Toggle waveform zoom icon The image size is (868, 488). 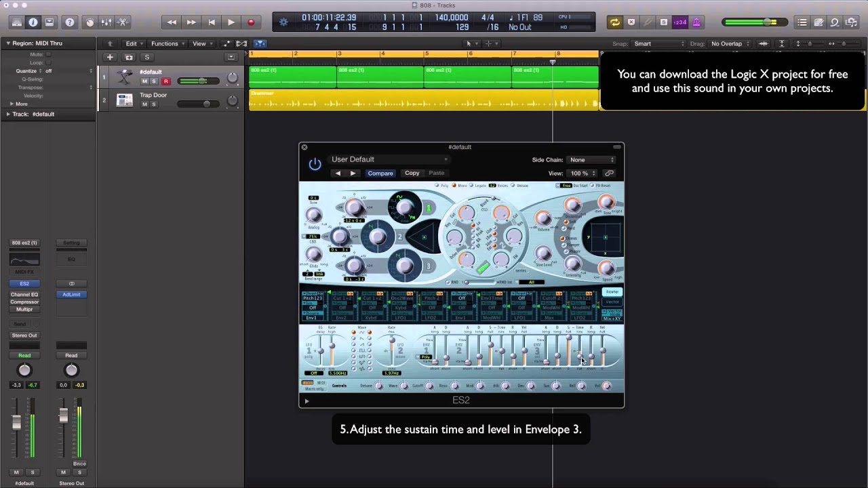[x=764, y=43]
